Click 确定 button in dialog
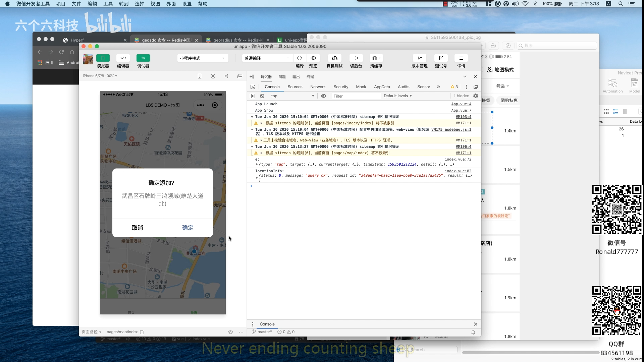644x362 pixels. (187, 228)
